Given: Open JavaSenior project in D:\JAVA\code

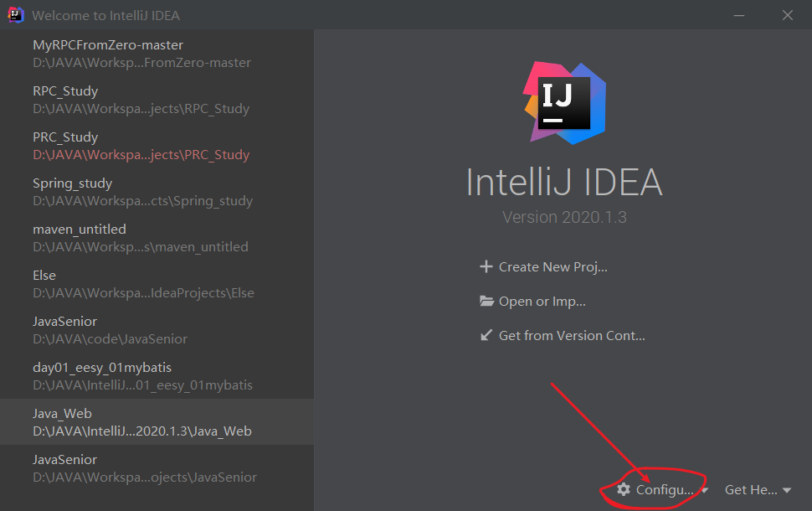Looking at the screenshot, I should pyautogui.click(x=157, y=330).
